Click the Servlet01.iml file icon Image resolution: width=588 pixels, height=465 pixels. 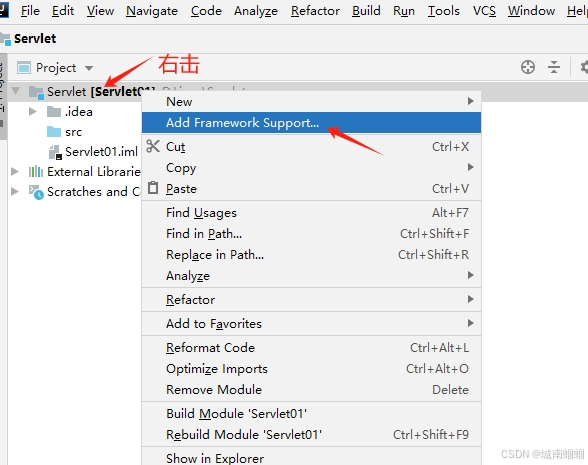55,152
